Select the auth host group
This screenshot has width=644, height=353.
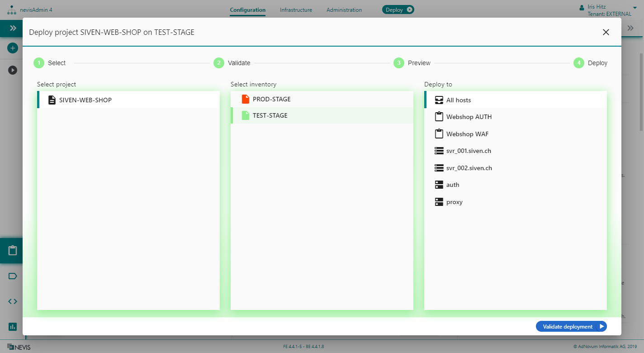(x=516, y=185)
